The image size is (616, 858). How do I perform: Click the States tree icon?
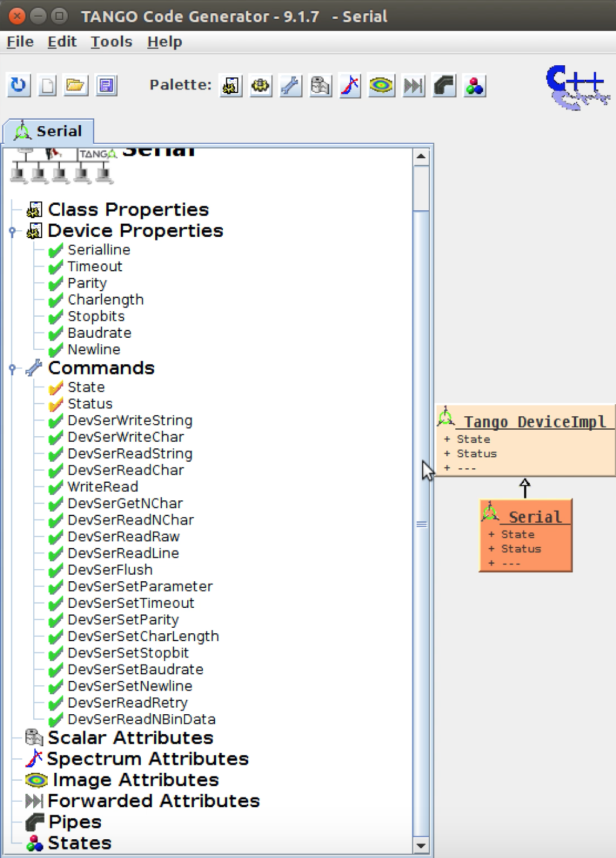click(34, 843)
